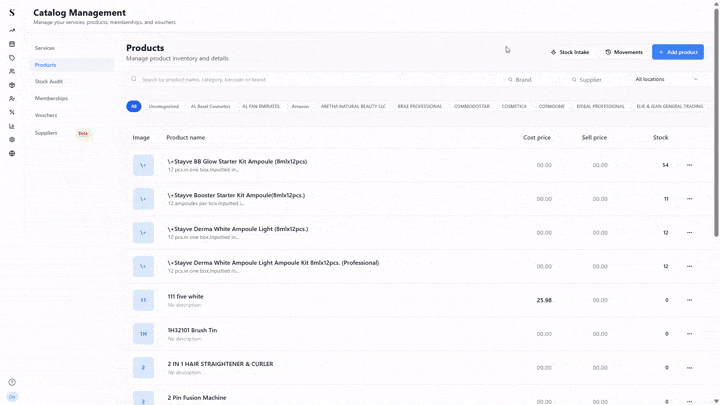Filter by AL Basel Cosmetics chip
Image resolution: width=720 pixels, height=405 pixels.
pos(210,106)
